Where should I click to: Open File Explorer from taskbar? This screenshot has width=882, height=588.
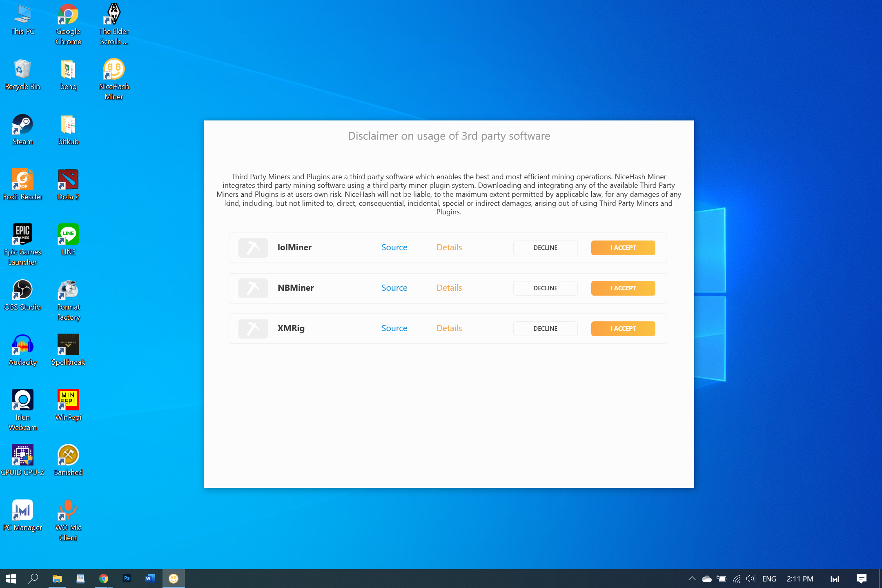pyautogui.click(x=57, y=579)
